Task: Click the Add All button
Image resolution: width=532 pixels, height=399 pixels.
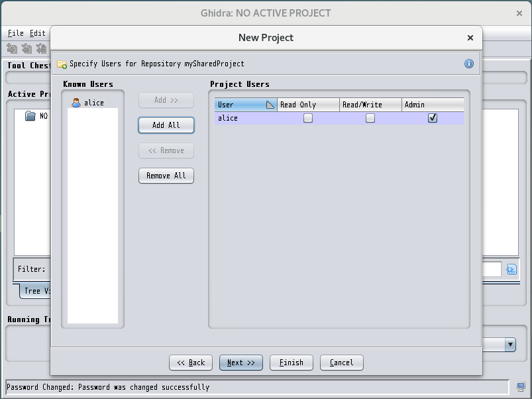Action: point(166,125)
